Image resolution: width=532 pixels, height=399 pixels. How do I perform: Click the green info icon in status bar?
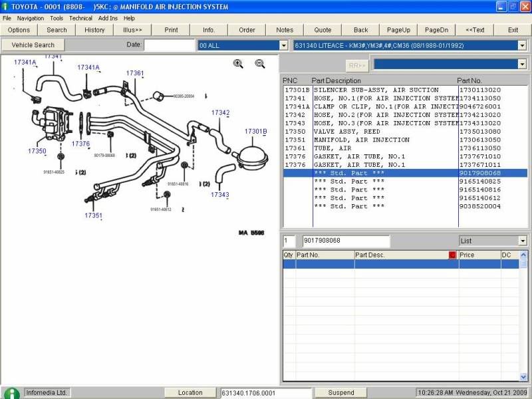pos(12,393)
